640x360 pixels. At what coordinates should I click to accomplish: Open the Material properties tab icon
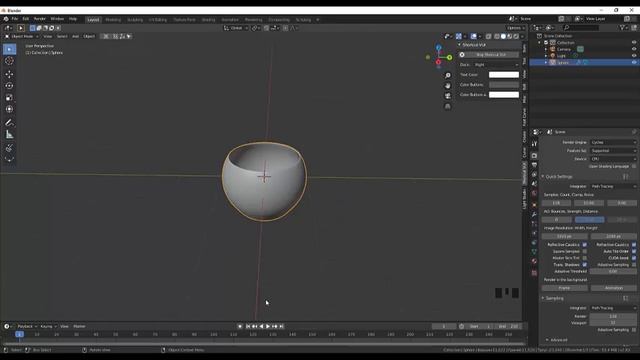(x=534, y=261)
